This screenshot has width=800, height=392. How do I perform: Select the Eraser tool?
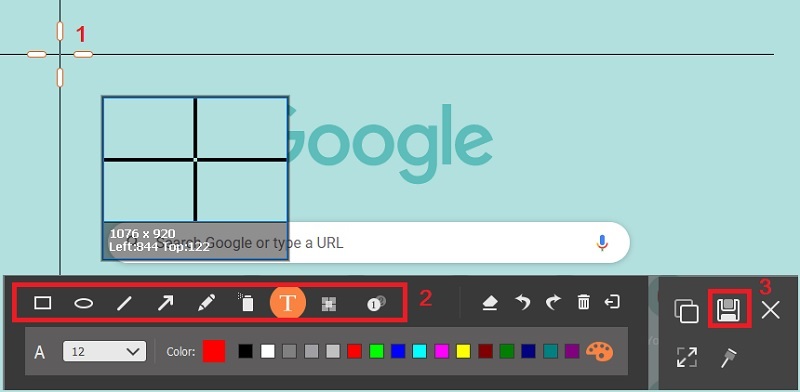(x=490, y=303)
